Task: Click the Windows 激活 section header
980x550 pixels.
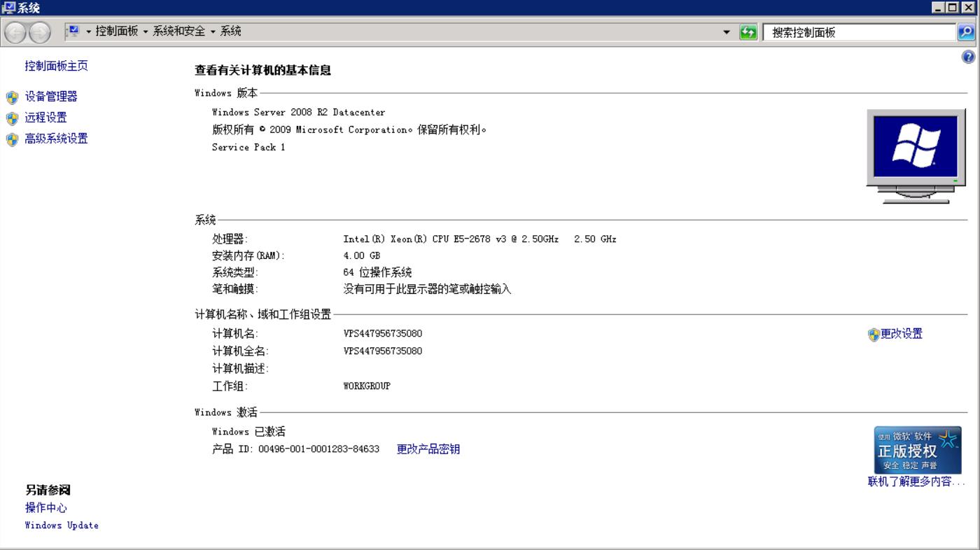Action: (226, 412)
